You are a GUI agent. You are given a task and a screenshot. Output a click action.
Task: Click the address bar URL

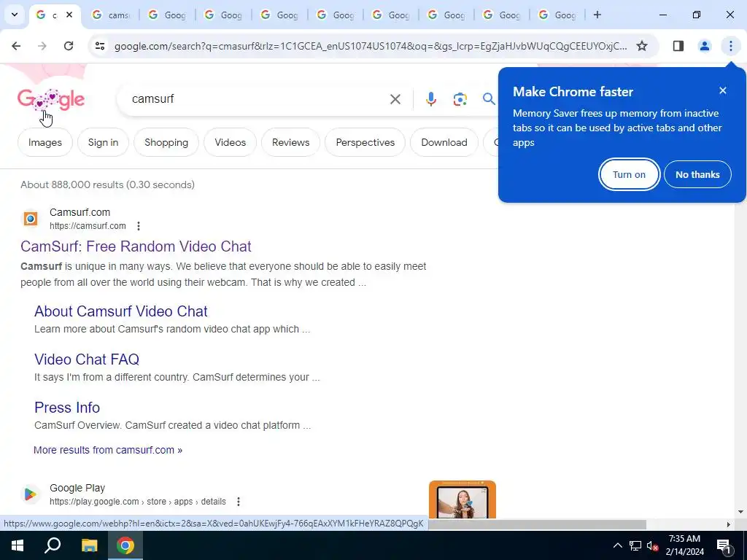371,46
